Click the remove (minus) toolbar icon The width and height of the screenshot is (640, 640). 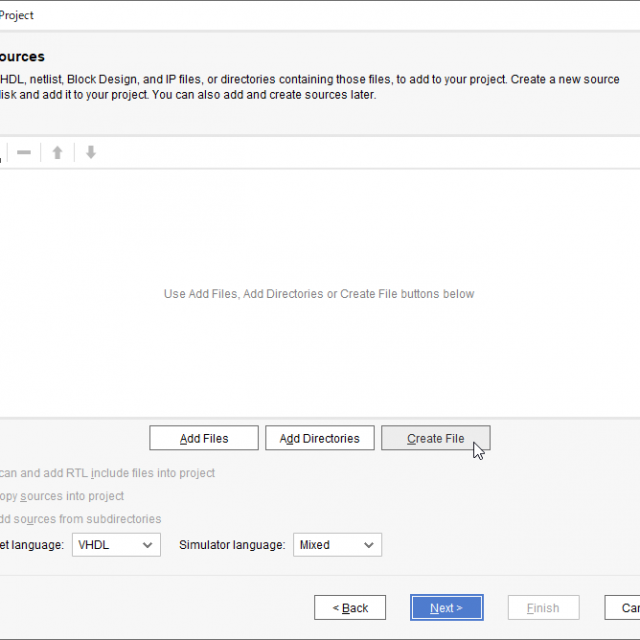pyautogui.click(x=24, y=153)
